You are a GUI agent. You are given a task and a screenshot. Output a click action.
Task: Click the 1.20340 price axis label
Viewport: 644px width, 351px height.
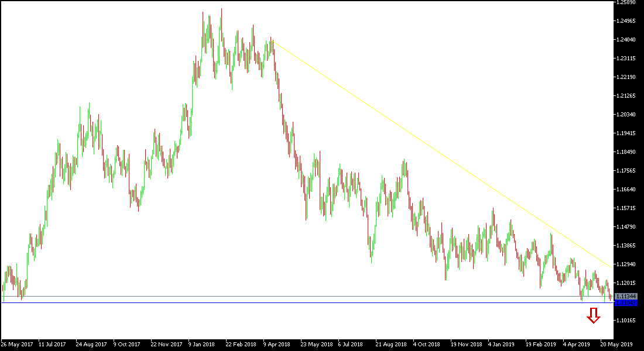626,115
